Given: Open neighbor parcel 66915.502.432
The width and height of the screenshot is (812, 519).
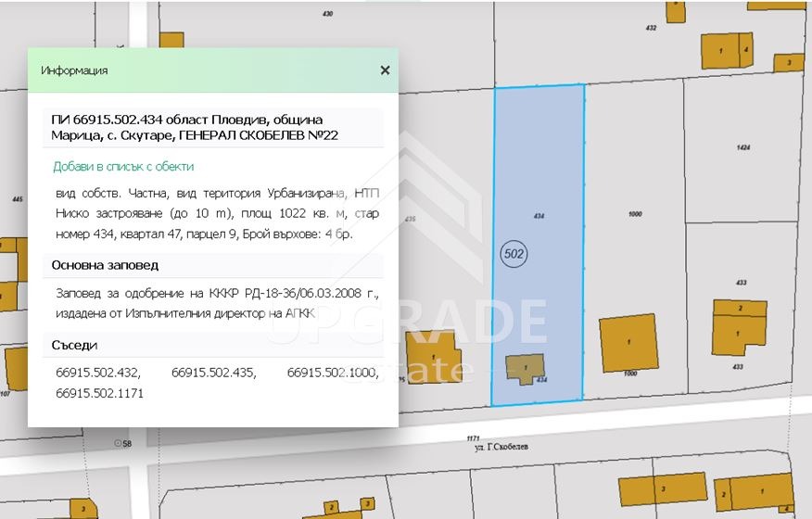Looking at the screenshot, I should [x=97, y=373].
